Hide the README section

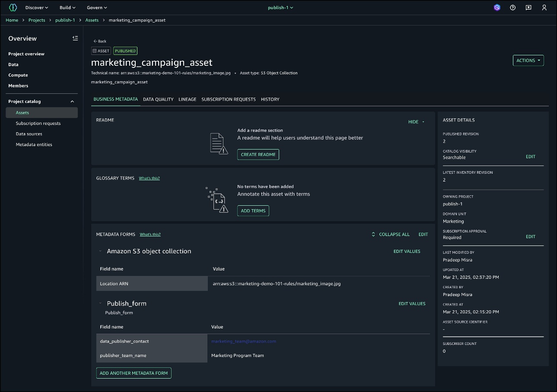point(416,122)
